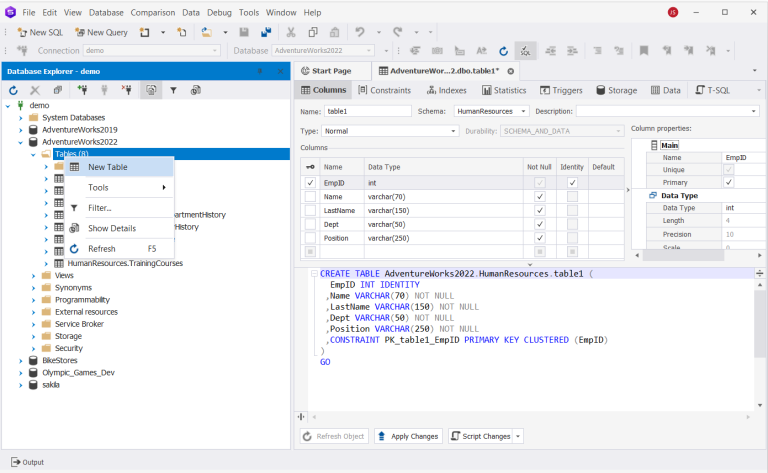Click the New SQL toolbar icon
The image size is (768, 473).
[21, 32]
